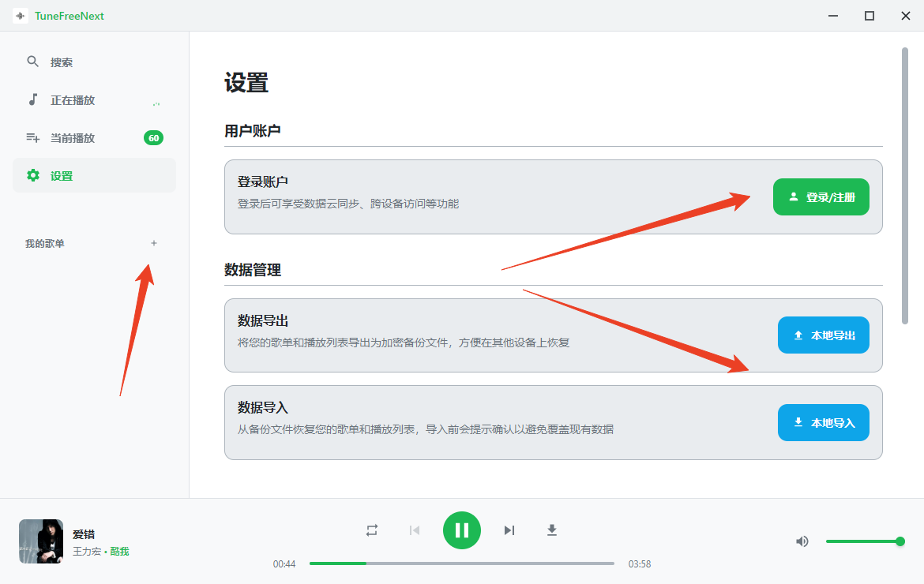
Task: Open 当前播放 queue list
Action: click(x=73, y=138)
